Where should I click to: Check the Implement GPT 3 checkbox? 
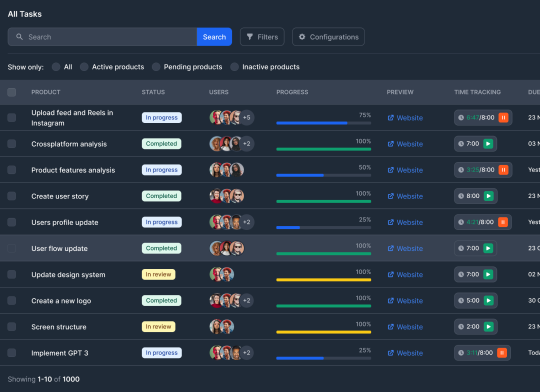pyautogui.click(x=12, y=353)
